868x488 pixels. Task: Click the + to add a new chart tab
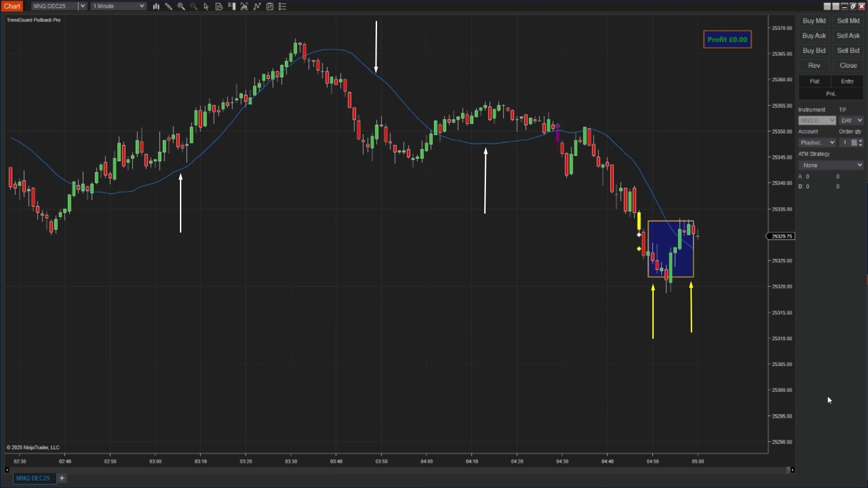click(x=62, y=478)
